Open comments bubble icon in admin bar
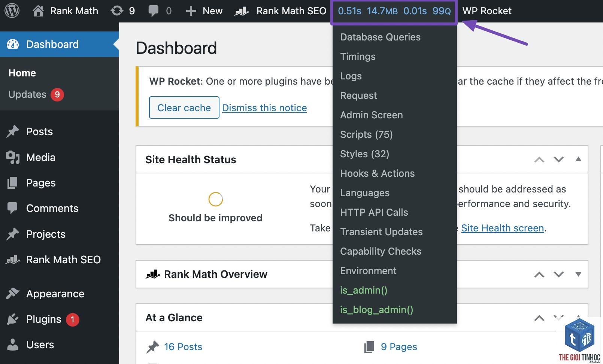 point(153,11)
